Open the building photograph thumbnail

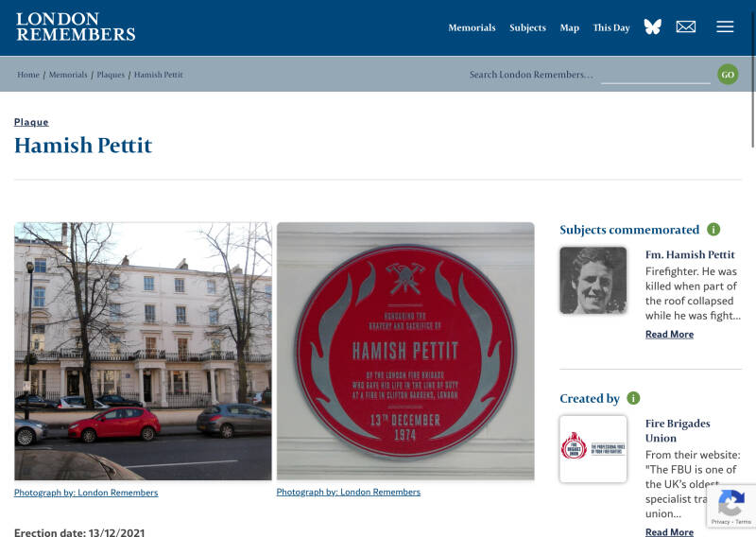point(144,352)
